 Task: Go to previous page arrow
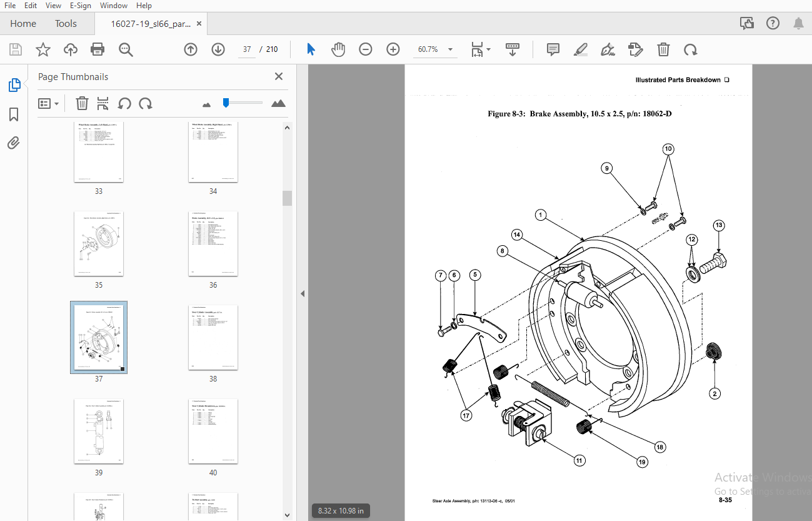tap(191, 49)
